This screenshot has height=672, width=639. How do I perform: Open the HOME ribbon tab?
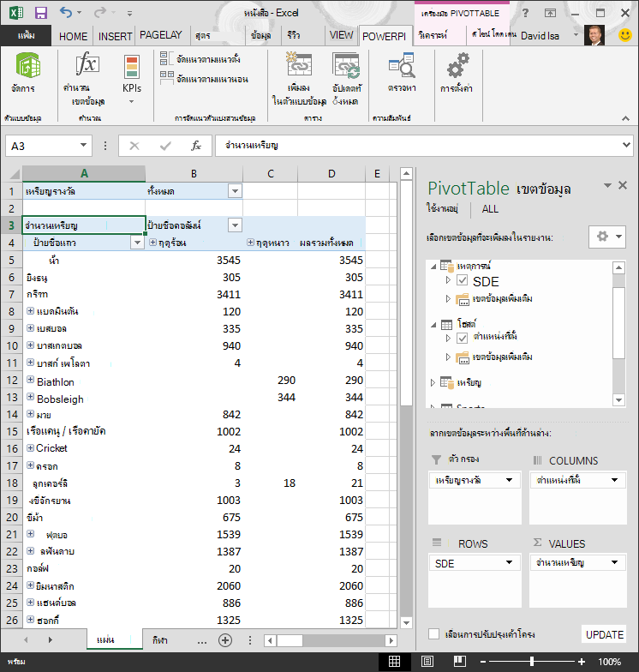74,36
